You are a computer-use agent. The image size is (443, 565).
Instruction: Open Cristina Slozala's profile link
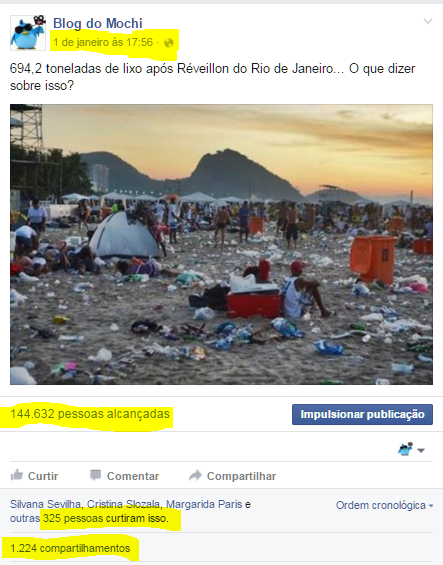coord(123,504)
